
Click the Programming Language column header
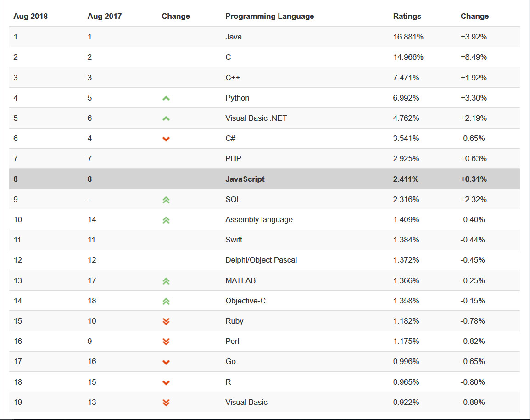[x=269, y=16]
